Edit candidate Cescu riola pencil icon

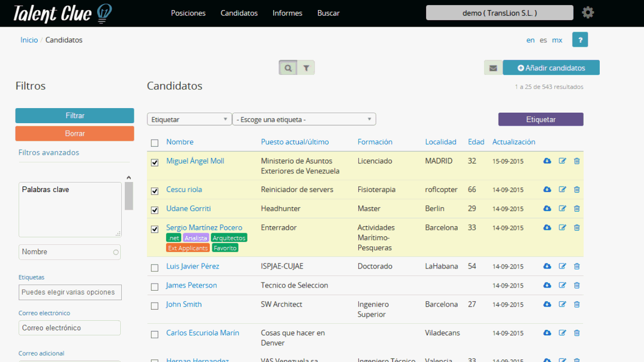(x=562, y=190)
